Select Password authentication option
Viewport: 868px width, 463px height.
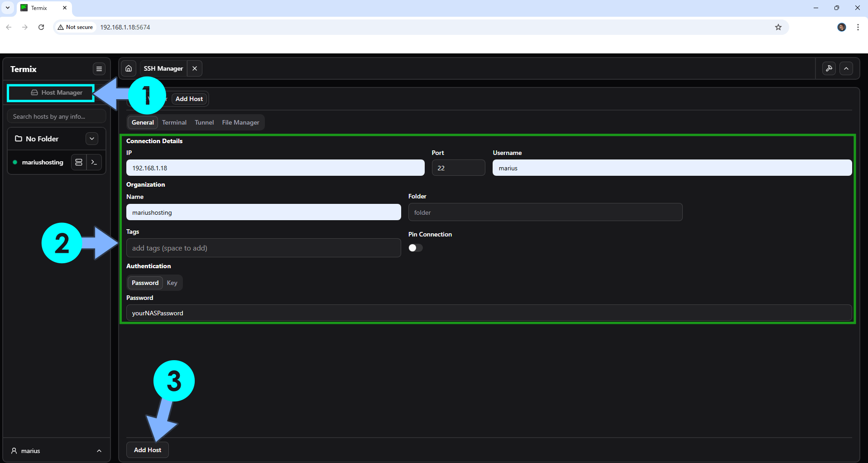coord(145,283)
